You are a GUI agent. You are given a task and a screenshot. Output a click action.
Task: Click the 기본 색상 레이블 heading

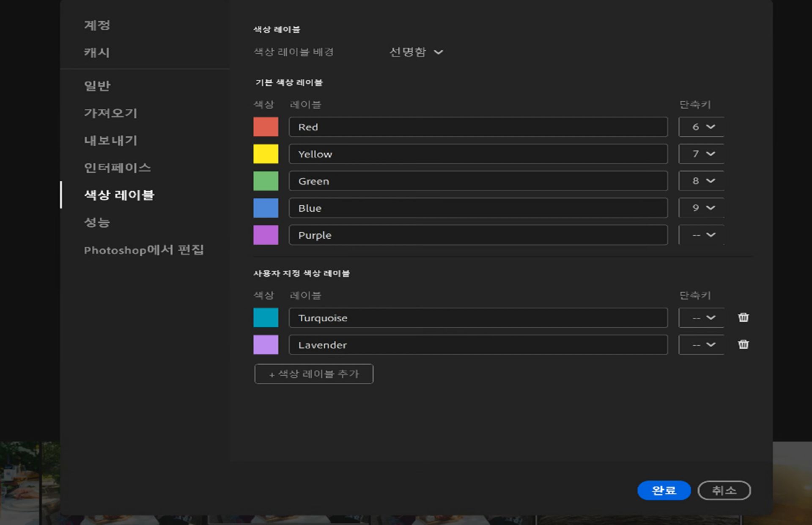click(x=289, y=82)
